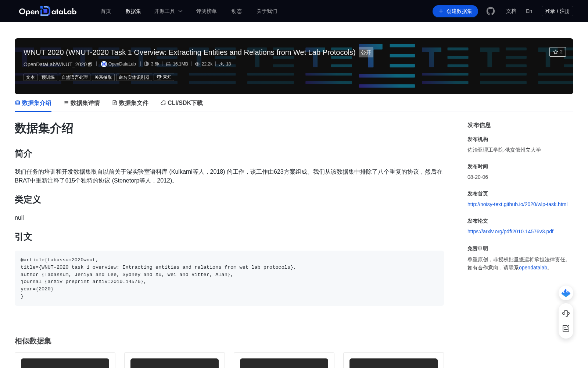This screenshot has height=368, width=588.
Task: Click the 16.1MB storage size icon
Action: (168, 64)
